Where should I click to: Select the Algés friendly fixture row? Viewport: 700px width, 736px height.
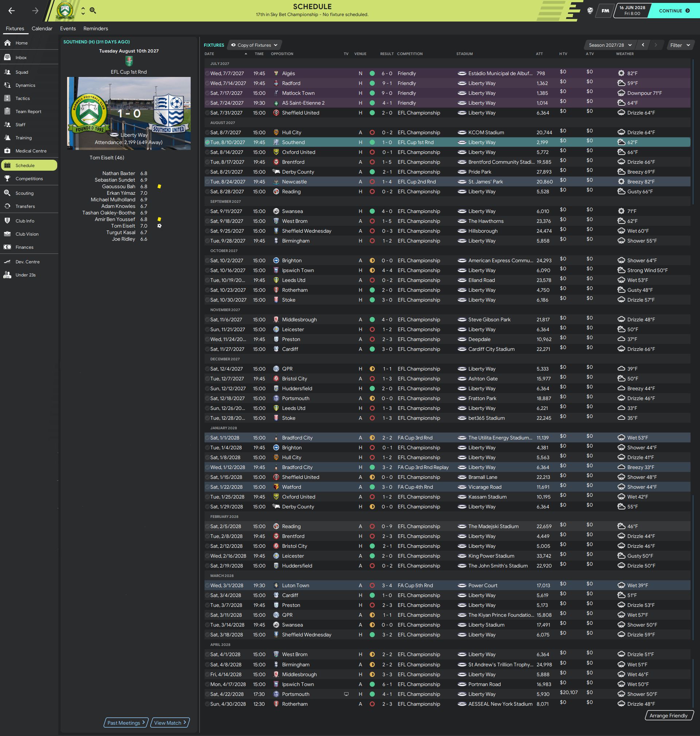(447, 74)
